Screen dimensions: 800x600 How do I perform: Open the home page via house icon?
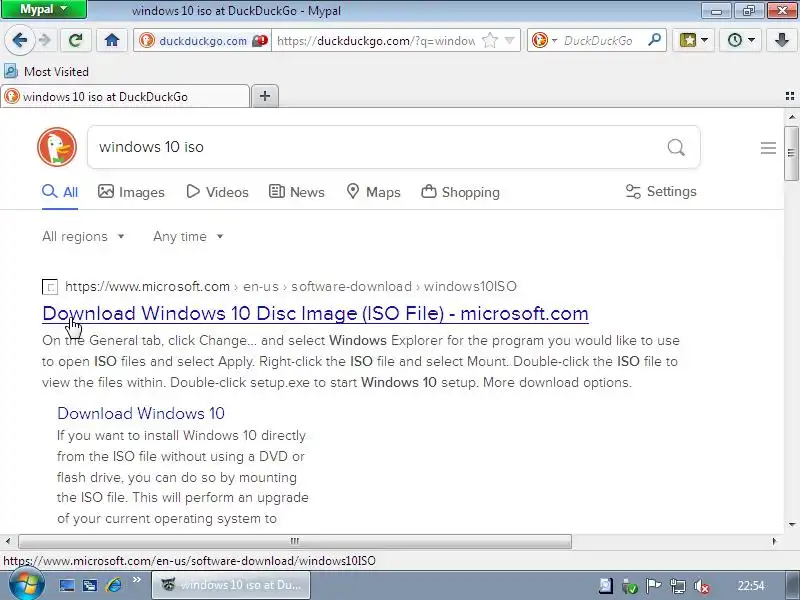coord(112,40)
